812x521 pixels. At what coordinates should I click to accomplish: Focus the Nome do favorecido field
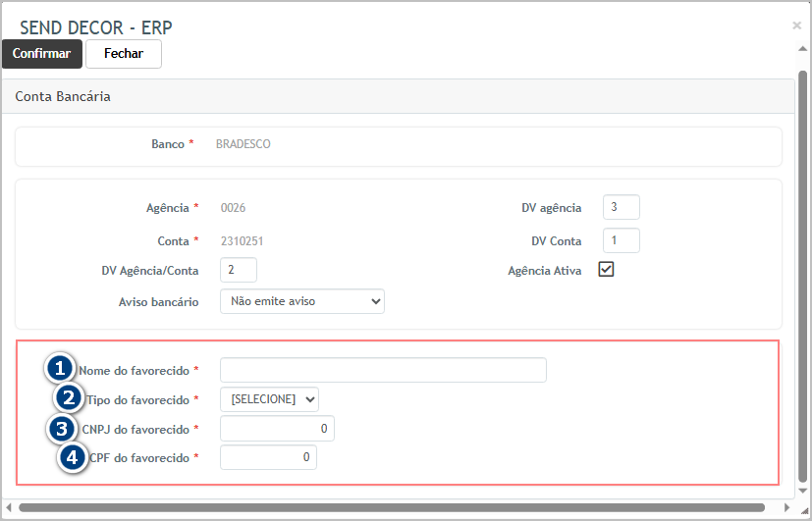pos(383,370)
